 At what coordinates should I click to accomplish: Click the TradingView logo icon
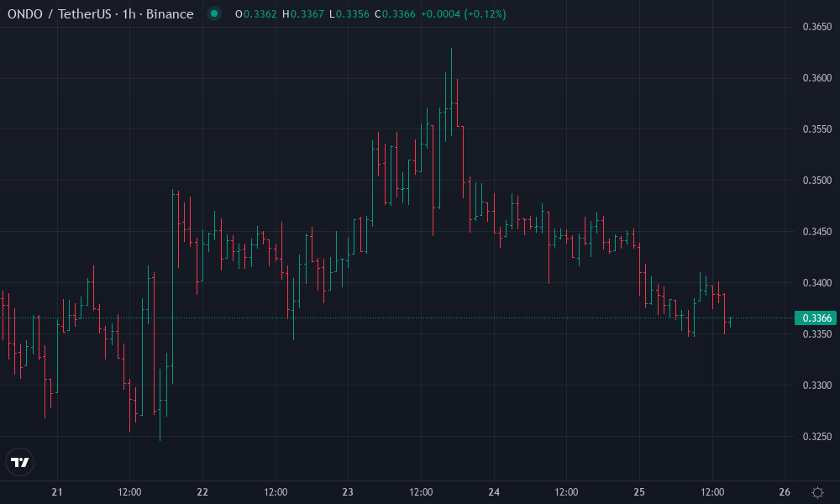point(19,461)
